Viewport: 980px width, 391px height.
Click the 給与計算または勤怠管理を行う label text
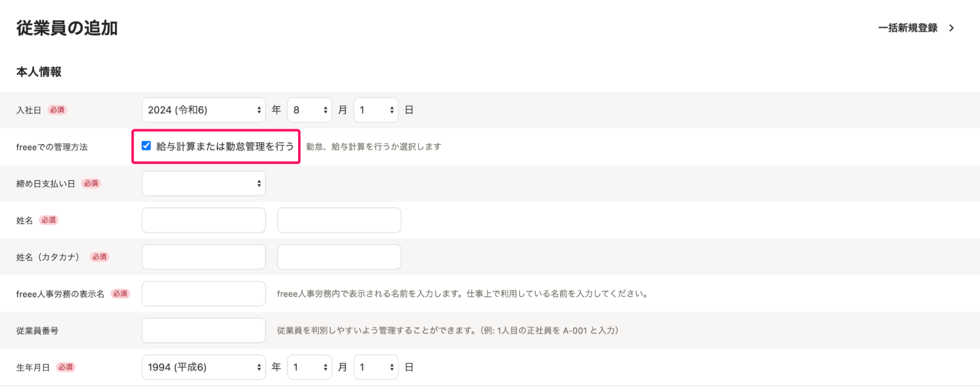coord(225,146)
